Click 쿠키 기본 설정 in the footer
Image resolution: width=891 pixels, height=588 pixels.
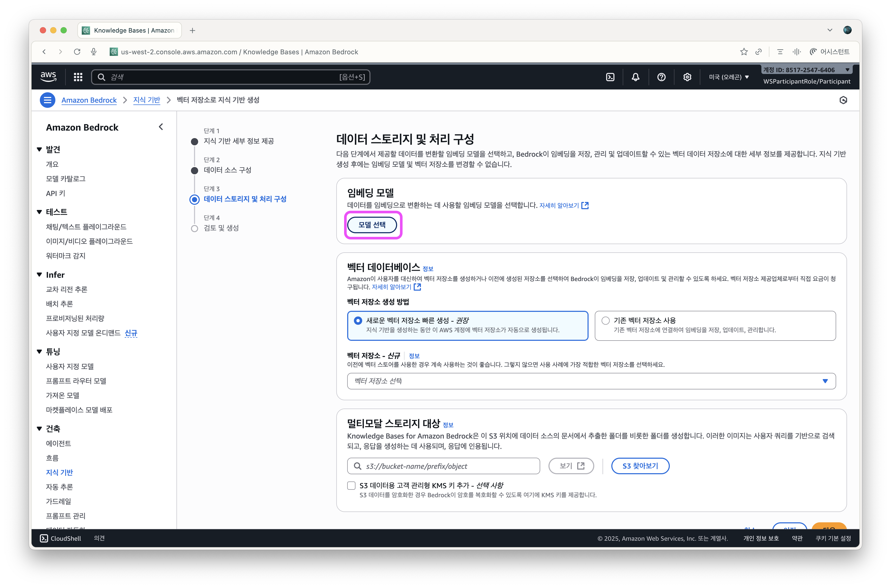[833, 538]
